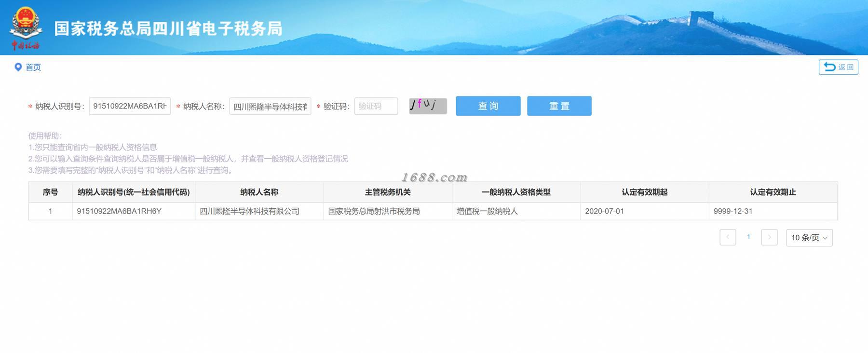Open the 10 条/页 page size dropdown
Image resolution: width=868 pixels, height=353 pixels.
[x=809, y=238]
